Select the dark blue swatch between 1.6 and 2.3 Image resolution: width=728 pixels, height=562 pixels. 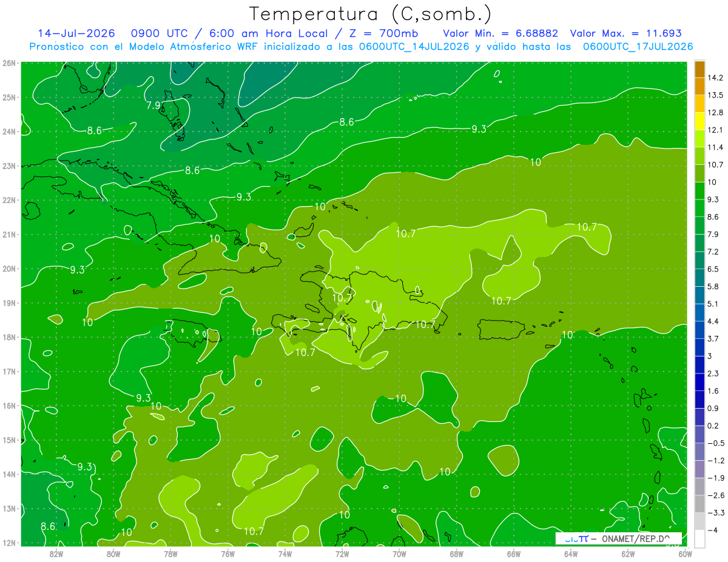699,382
